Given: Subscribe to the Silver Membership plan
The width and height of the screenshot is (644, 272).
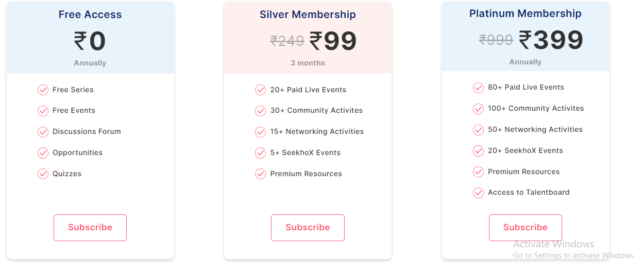Looking at the screenshot, I should click(x=308, y=228).
